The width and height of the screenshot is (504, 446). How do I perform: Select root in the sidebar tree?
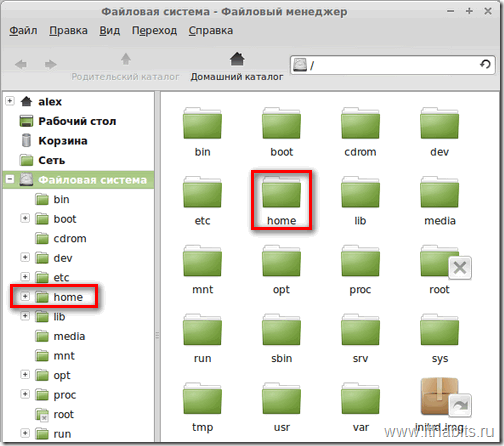pos(54,414)
